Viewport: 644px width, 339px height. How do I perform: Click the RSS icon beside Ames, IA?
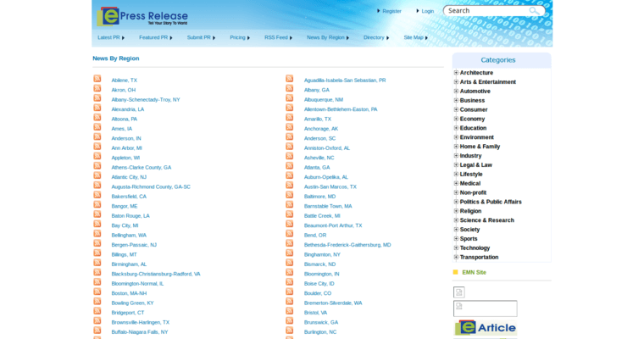tap(97, 127)
